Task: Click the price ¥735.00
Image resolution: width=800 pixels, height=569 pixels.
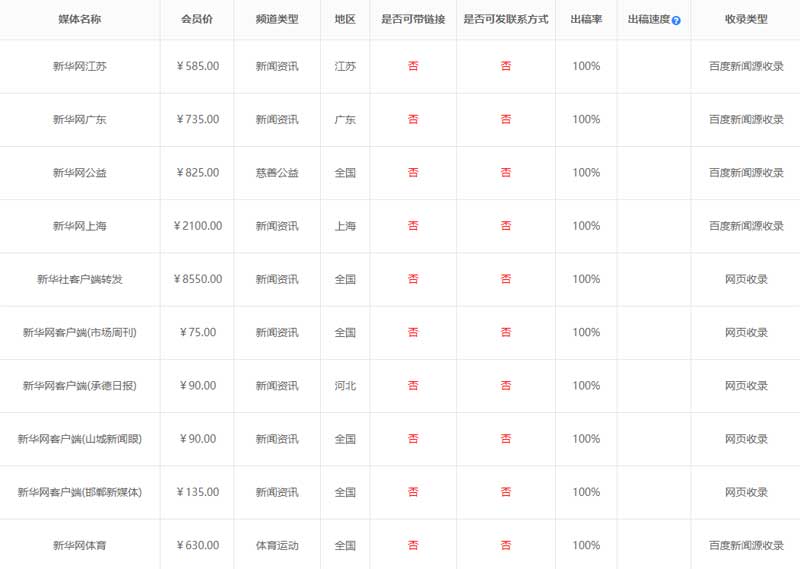Action: [197, 119]
